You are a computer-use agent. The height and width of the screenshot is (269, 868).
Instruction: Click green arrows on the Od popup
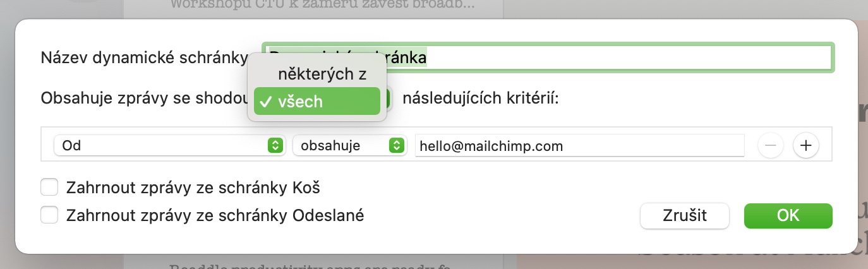274,146
